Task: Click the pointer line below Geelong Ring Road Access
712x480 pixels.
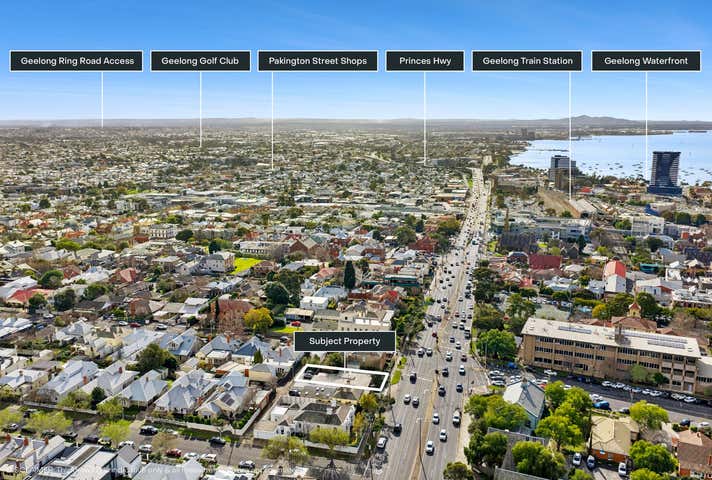Action: (x=102, y=98)
